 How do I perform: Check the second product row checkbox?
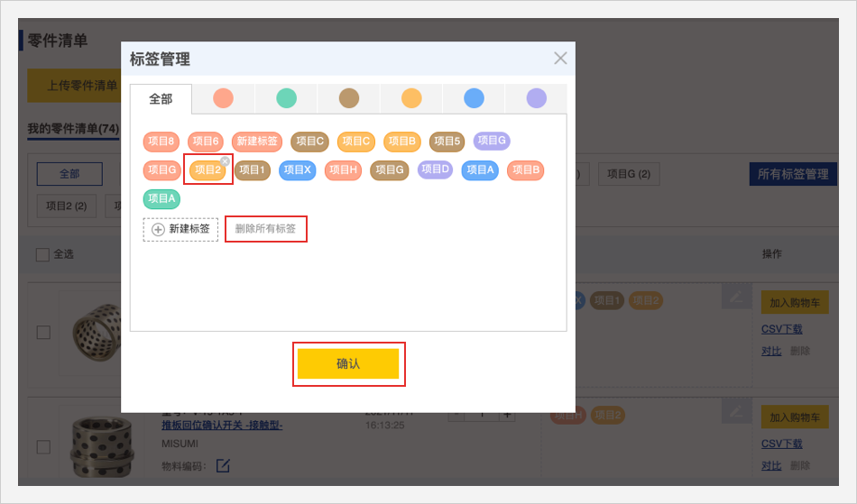tap(43, 447)
